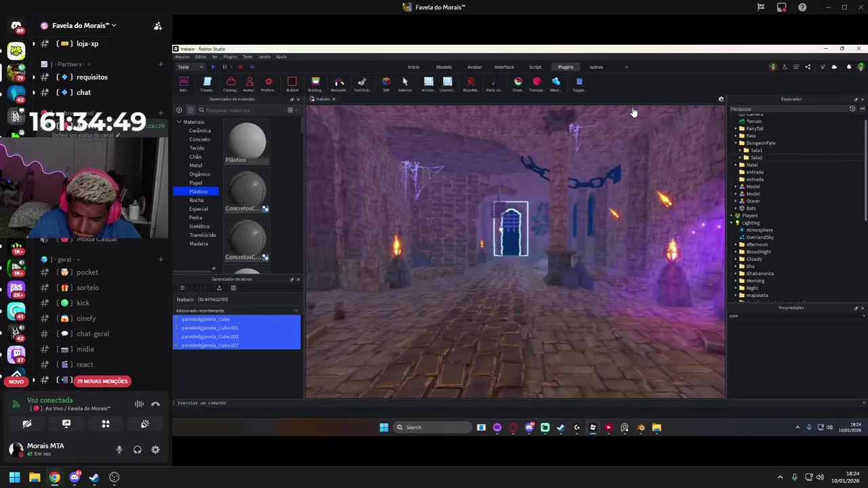
Task: Expand the Players service
Action: (x=732, y=216)
